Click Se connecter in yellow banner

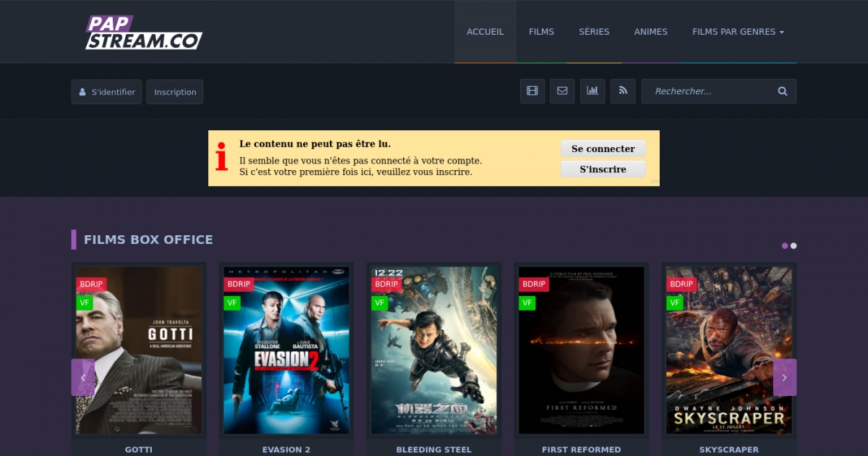coord(603,148)
